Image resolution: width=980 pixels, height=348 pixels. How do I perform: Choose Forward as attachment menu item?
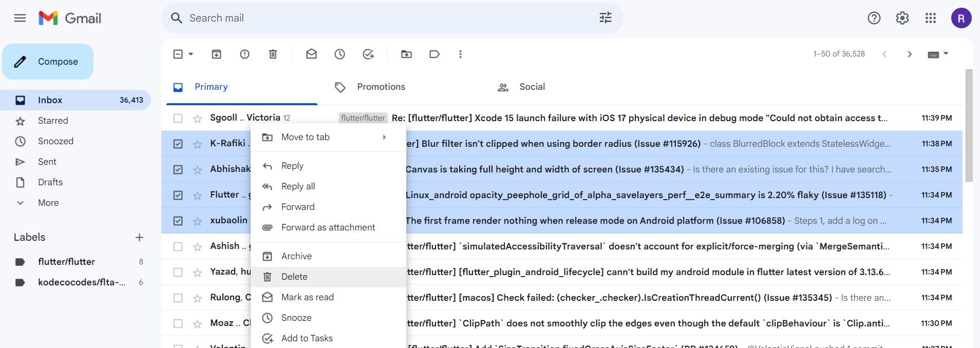pos(328,227)
